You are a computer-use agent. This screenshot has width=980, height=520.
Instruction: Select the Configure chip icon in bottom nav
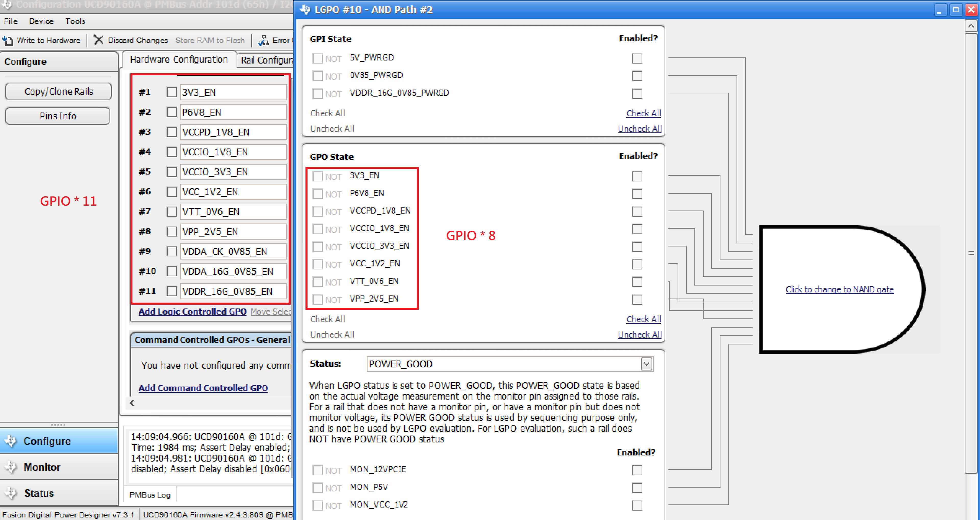(x=11, y=441)
